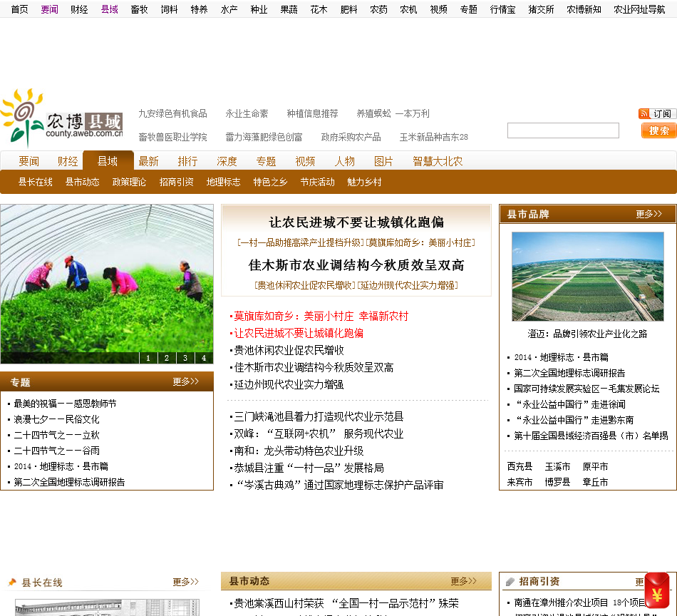This screenshot has height=616, width=677.
Task: Click ad link 玉米新品种吉东28
Action: pyautogui.click(x=433, y=137)
